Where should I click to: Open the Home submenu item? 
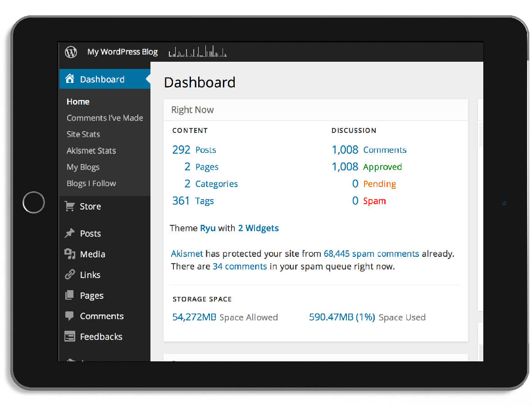coord(78,101)
